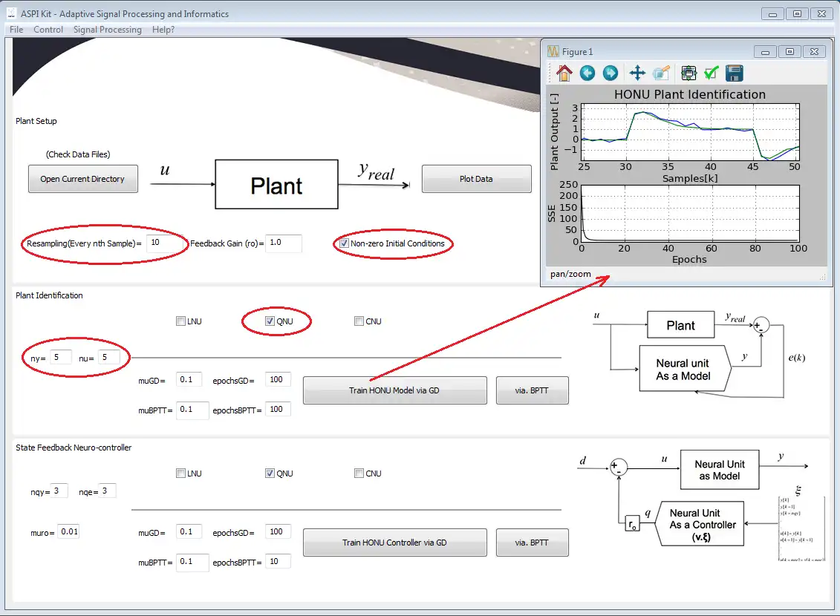Click the SSE versus Epochs plot
Viewport: 840px width, 616px height.
point(691,214)
